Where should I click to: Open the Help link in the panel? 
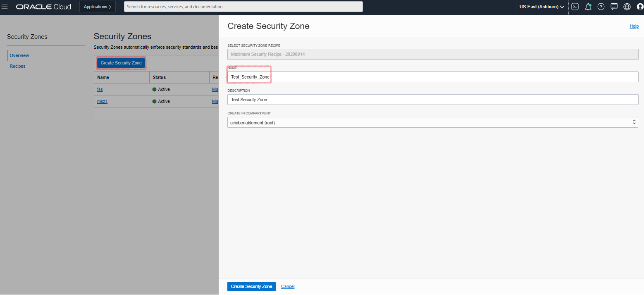[x=634, y=26]
